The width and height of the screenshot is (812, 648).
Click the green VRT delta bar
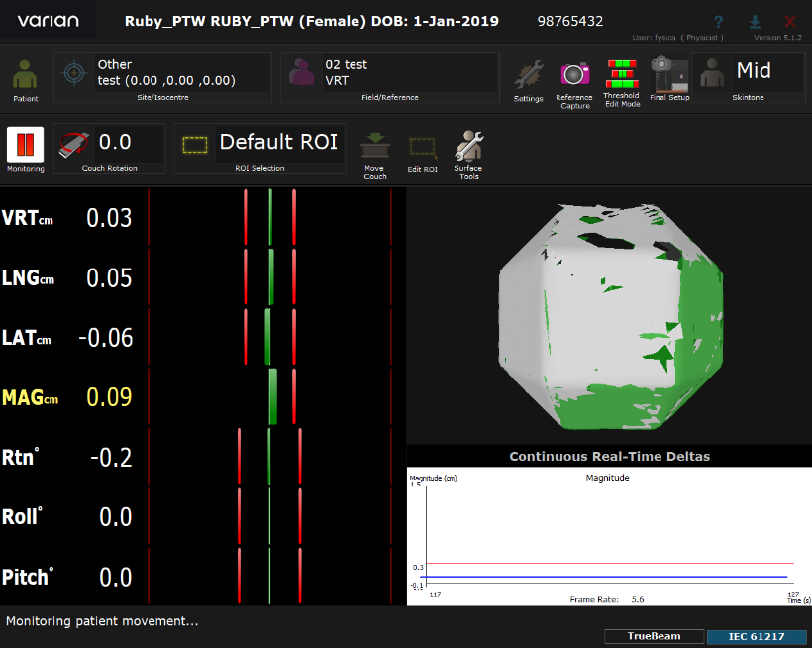270,217
